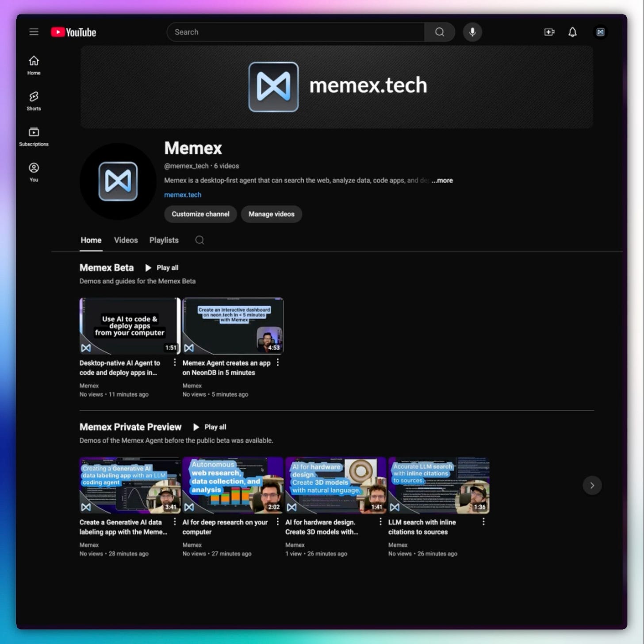644x644 pixels.
Task: Go to Home in sidebar
Action: coord(34,65)
